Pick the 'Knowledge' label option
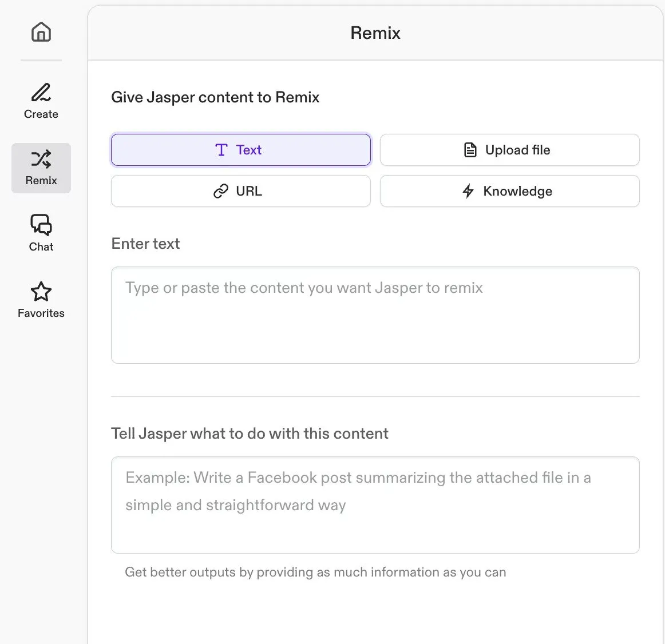665x644 pixels. [x=517, y=191]
